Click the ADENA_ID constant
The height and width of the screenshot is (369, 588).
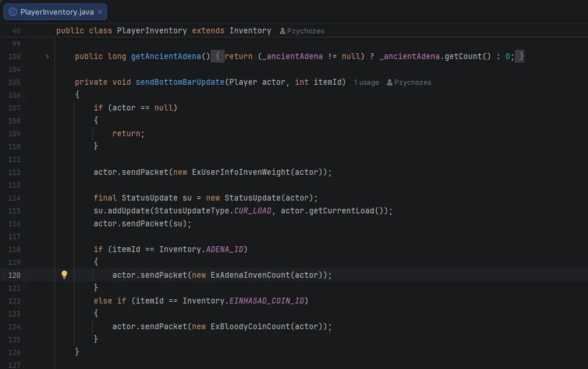pos(225,249)
